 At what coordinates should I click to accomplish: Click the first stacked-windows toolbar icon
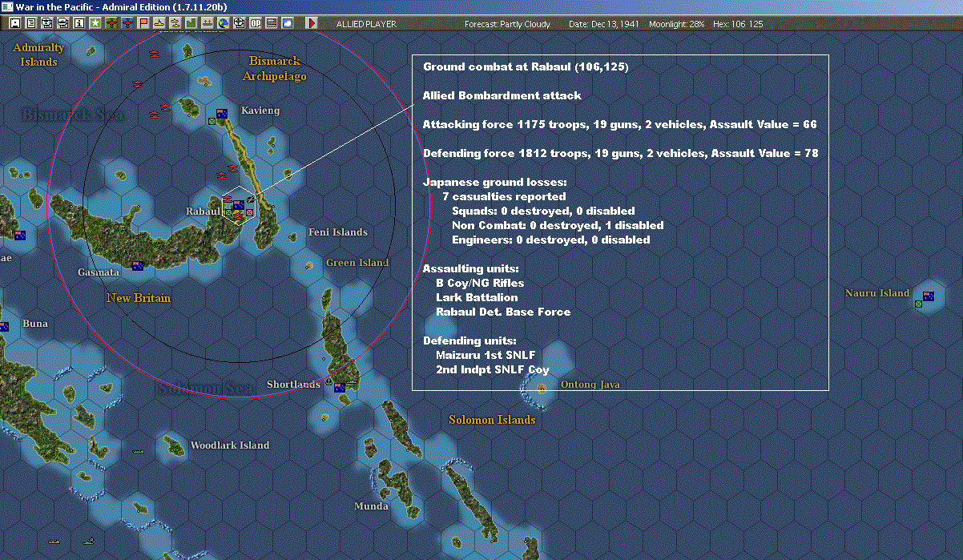click(47, 24)
